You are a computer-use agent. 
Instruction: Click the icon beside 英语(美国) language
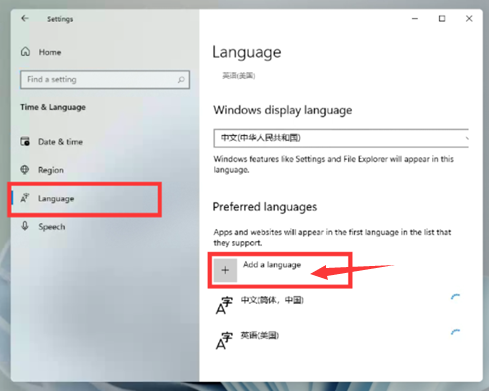[224, 341]
